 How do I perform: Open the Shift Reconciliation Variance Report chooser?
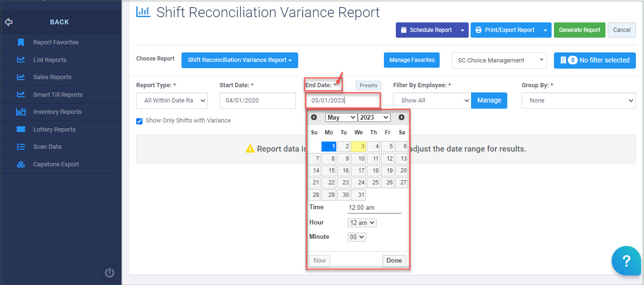240,60
